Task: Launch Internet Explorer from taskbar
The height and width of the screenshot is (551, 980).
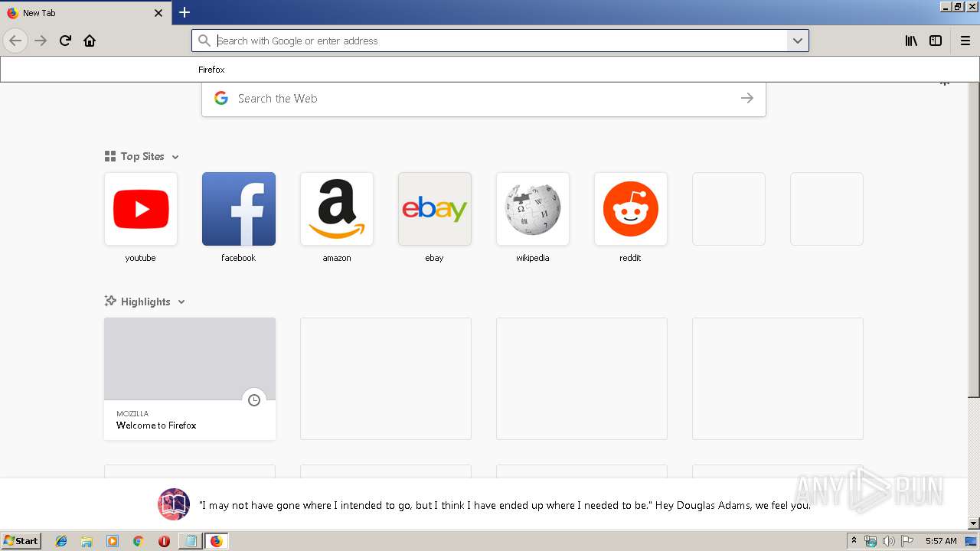Action: [x=61, y=541]
